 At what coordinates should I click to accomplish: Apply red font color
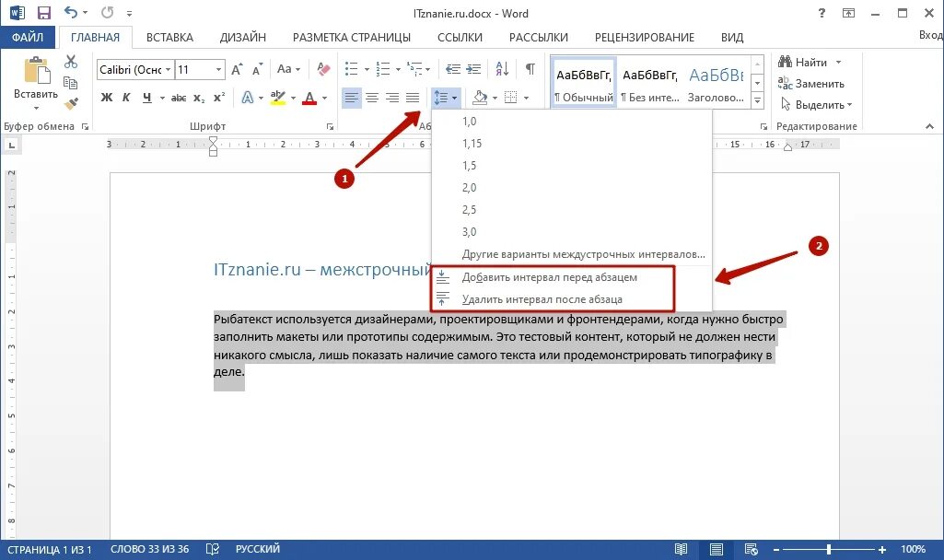(309, 98)
